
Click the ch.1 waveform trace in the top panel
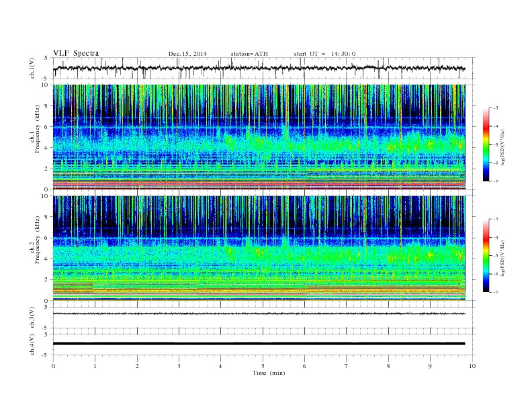coord(259,68)
